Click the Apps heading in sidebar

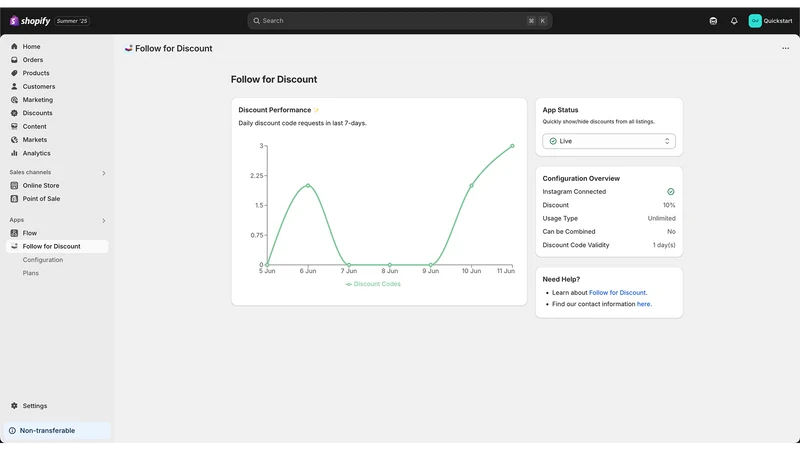click(16, 219)
